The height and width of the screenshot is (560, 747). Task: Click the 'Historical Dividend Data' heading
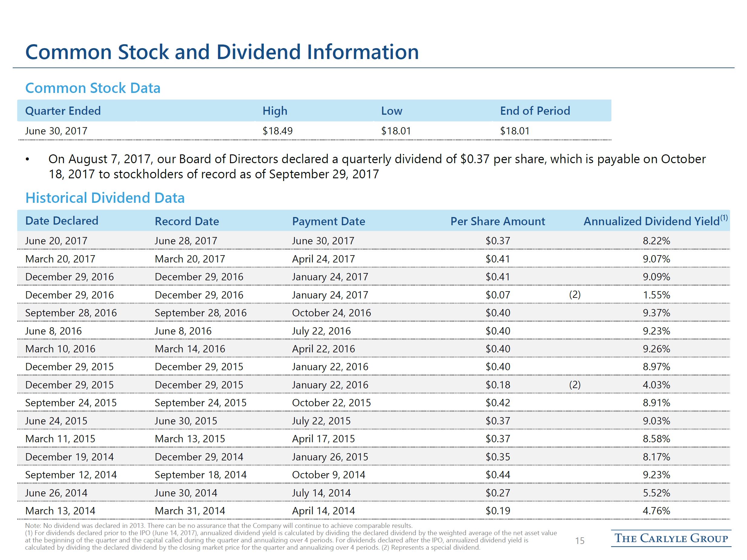tap(105, 198)
